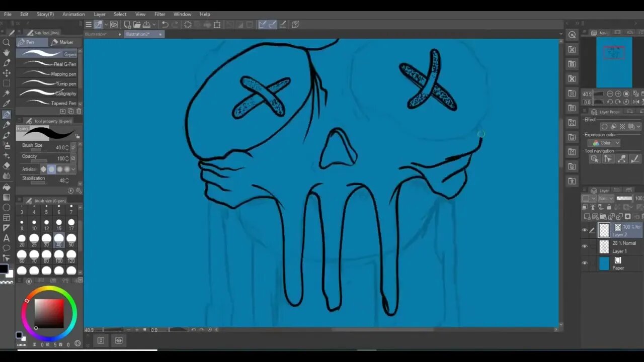The height and width of the screenshot is (362, 644).
Task: Click the New document icon
Action: [x=127, y=24]
